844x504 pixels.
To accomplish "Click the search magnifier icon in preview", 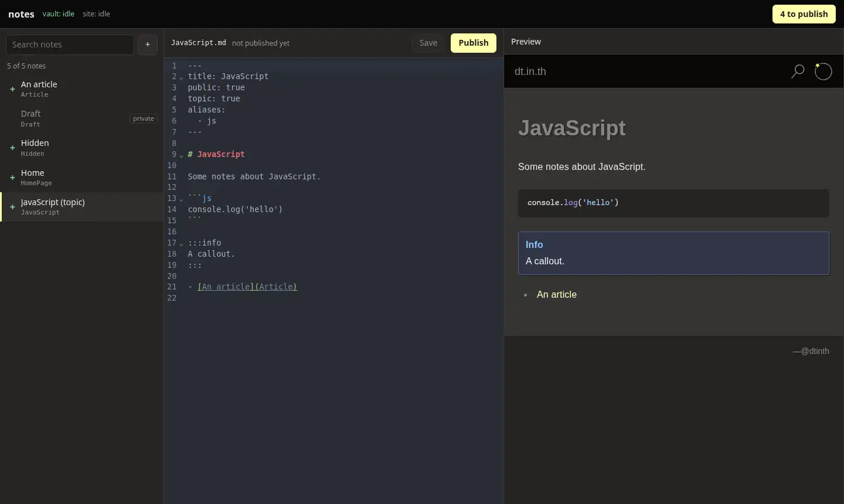I will (798, 71).
